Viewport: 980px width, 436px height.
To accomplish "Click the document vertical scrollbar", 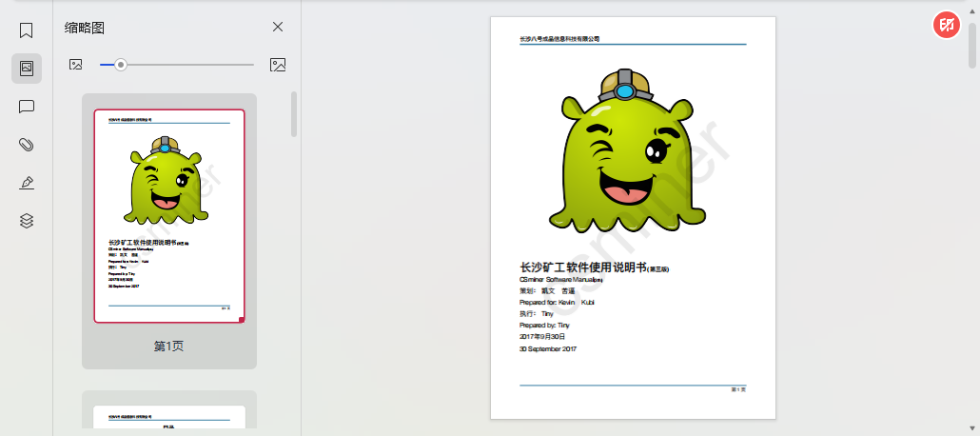I will point(971,45).
